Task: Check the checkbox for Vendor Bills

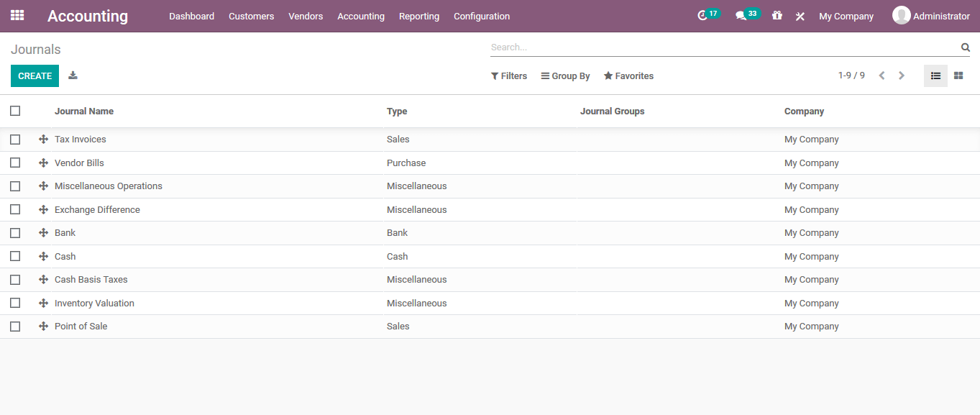Action: click(15, 163)
